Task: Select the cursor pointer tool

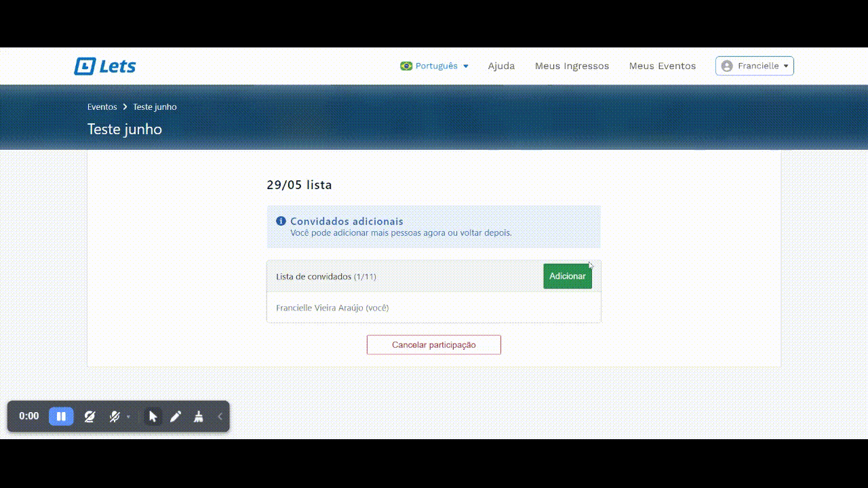Action: [x=153, y=416]
